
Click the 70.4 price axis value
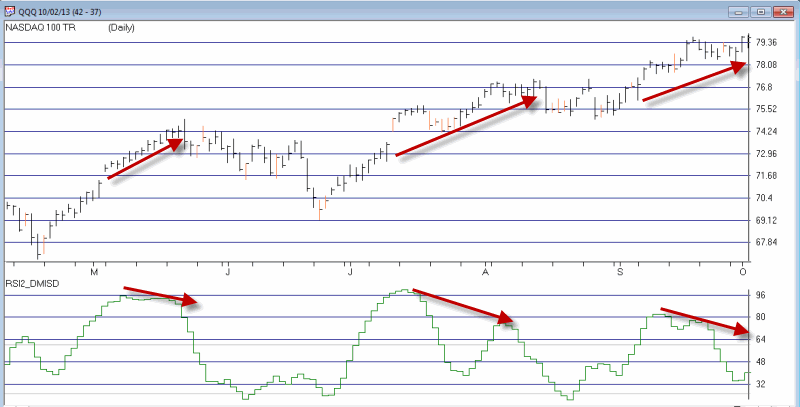click(764, 198)
